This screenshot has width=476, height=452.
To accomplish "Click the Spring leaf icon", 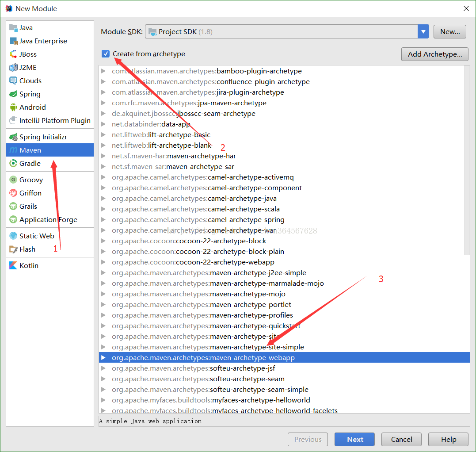I will coord(13,94).
